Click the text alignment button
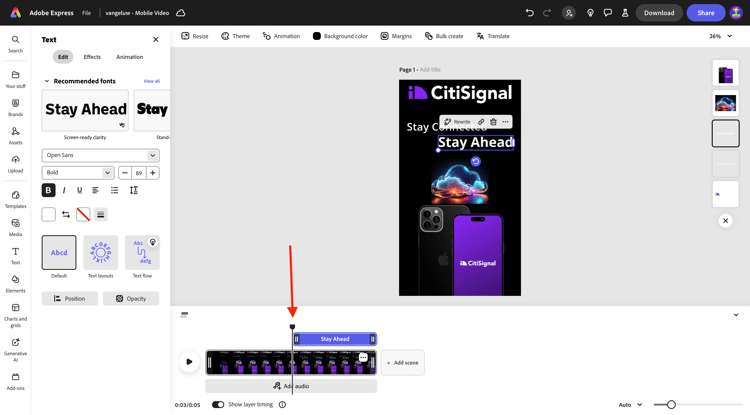 (x=96, y=190)
